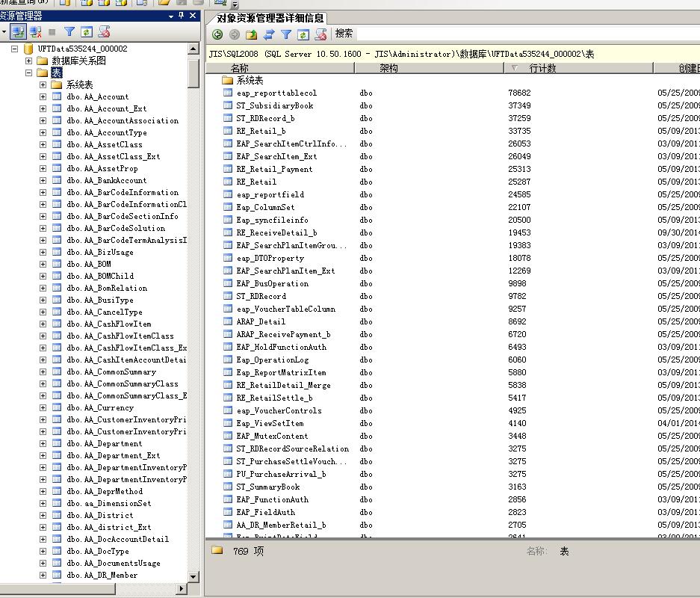Collapse the UFTData535244_000002 database node
Image resolution: width=700 pixels, height=598 pixels.
coord(15,49)
